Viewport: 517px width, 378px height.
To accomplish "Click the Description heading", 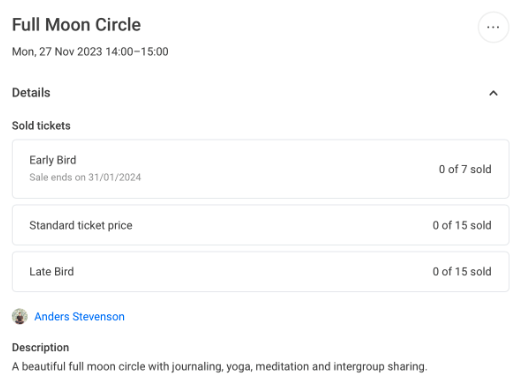I will (x=40, y=347).
